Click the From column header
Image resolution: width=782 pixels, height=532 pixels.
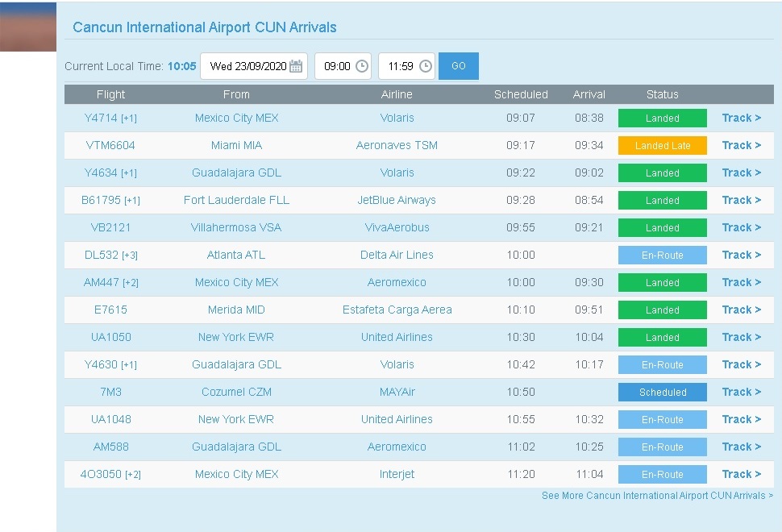pos(236,94)
